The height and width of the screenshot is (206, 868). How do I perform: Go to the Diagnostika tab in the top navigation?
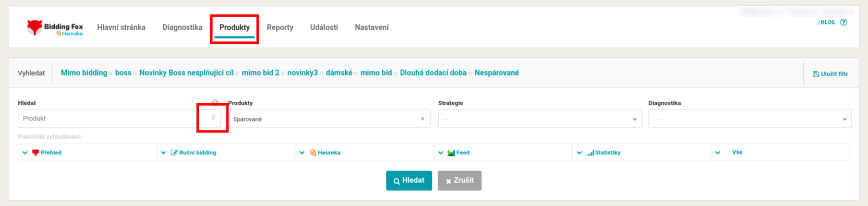click(182, 27)
